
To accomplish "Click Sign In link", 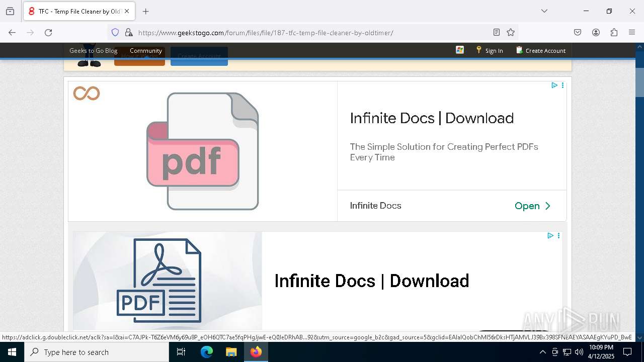I will (x=490, y=50).
